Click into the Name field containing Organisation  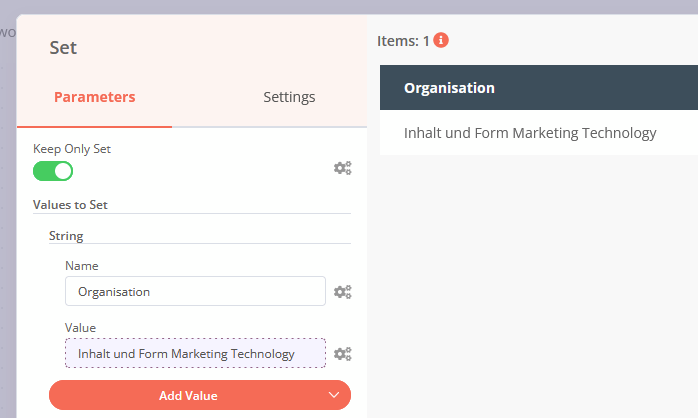pyautogui.click(x=195, y=291)
